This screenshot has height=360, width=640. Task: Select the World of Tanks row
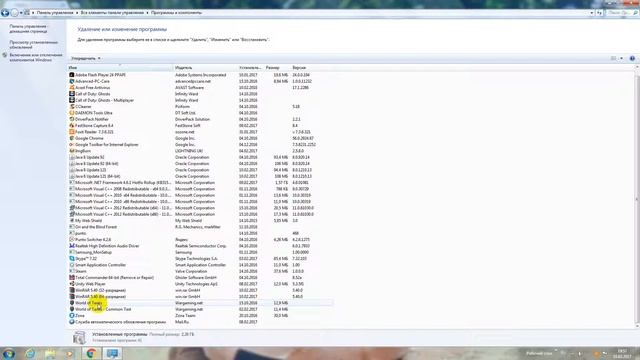[x=200, y=303]
